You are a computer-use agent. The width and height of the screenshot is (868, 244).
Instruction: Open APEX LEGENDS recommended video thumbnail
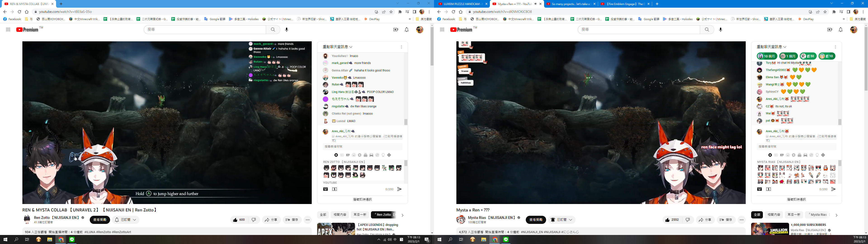pos(336,229)
